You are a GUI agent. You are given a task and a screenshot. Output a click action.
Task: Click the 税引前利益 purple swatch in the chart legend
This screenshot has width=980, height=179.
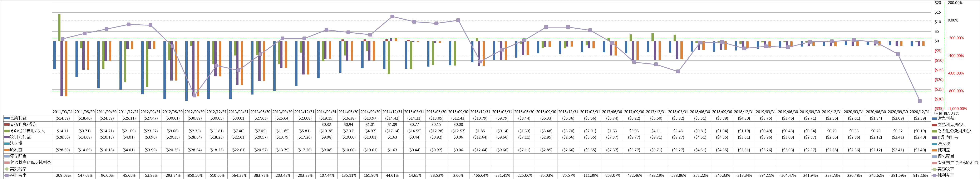934,137
